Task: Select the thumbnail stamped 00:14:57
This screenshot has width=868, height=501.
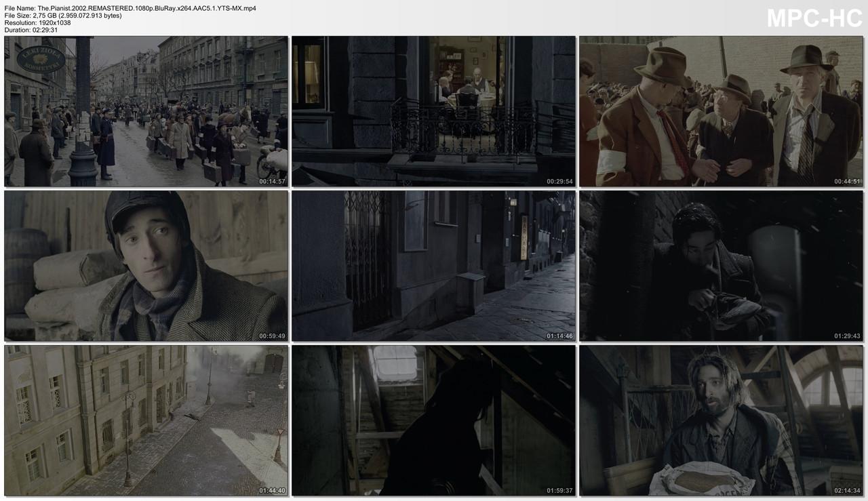Action: tap(146, 111)
